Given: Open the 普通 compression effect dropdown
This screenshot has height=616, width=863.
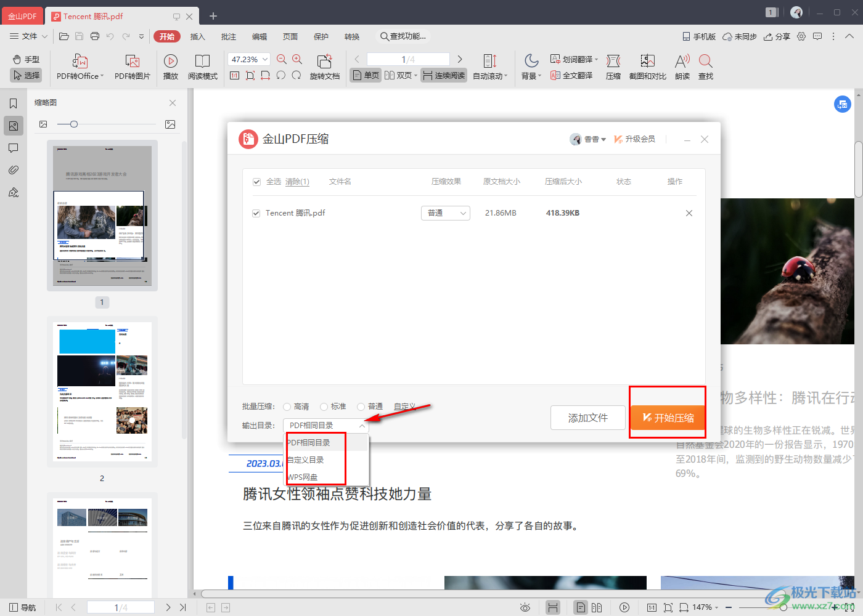Looking at the screenshot, I should [x=446, y=213].
